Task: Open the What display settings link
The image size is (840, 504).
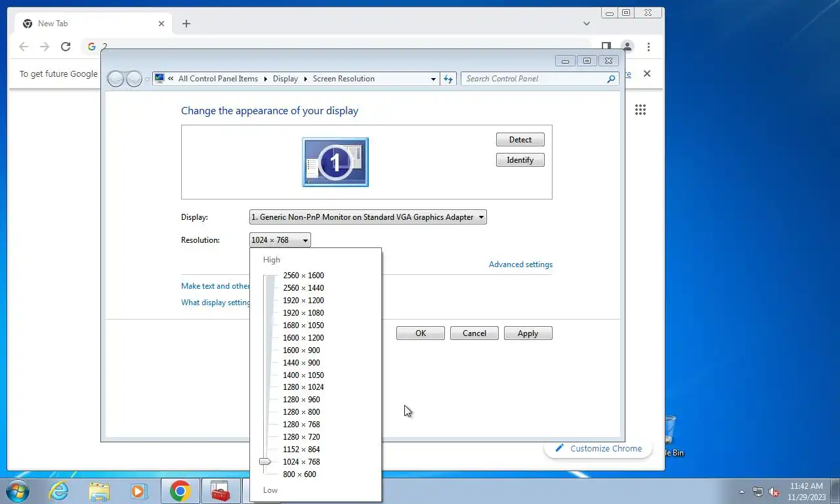Action: 215,303
